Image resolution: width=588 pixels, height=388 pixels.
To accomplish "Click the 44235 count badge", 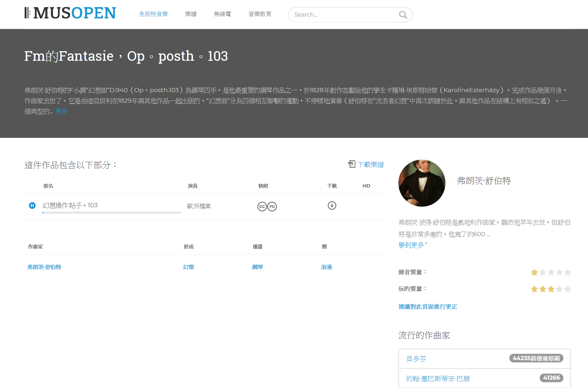I will pyautogui.click(x=536, y=358).
